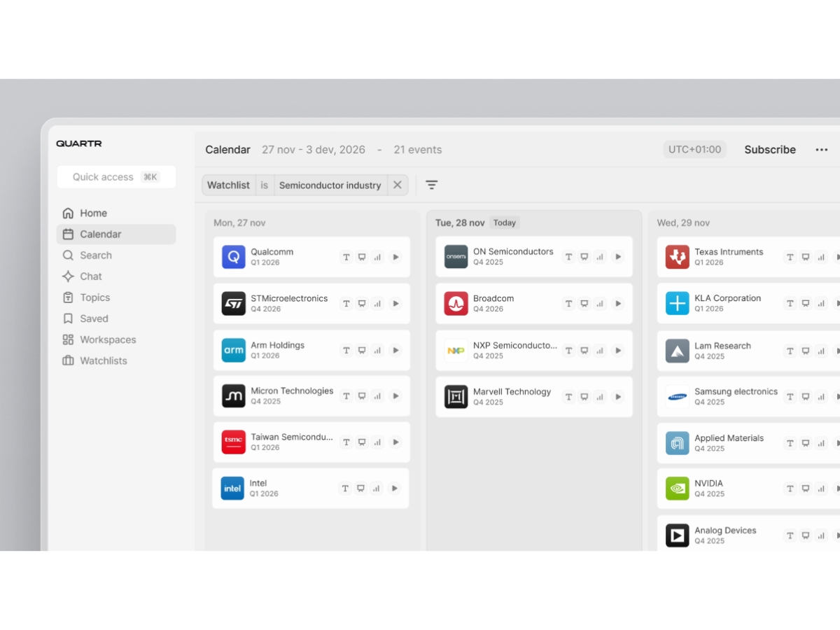This screenshot has height=630, width=840.
Task: Open NXP Semiconductors slides icon
Action: 584,350
